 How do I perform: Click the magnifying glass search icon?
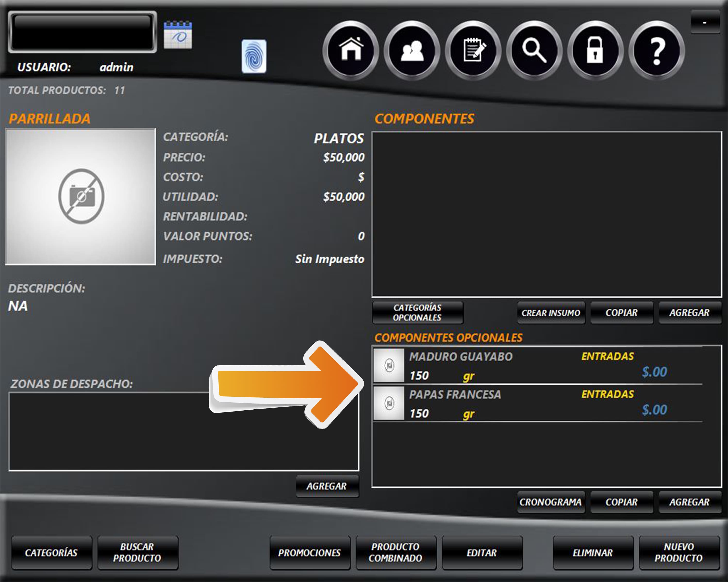(x=534, y=50)
